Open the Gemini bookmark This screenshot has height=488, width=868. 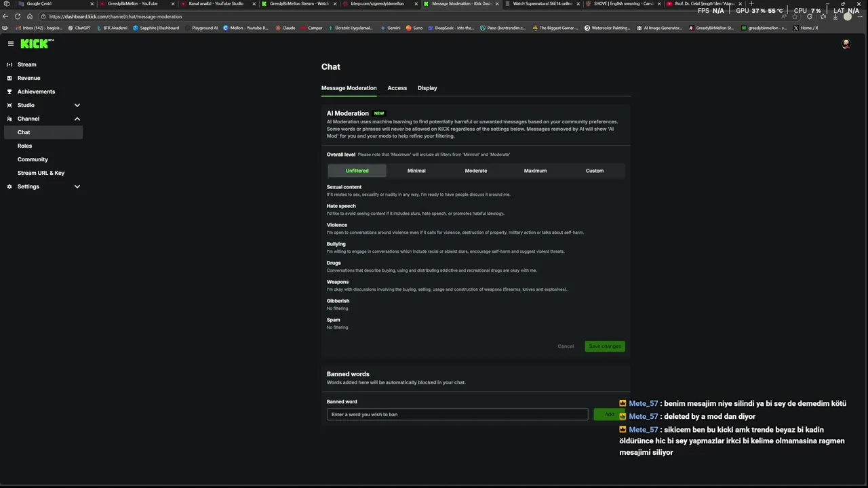391,28
